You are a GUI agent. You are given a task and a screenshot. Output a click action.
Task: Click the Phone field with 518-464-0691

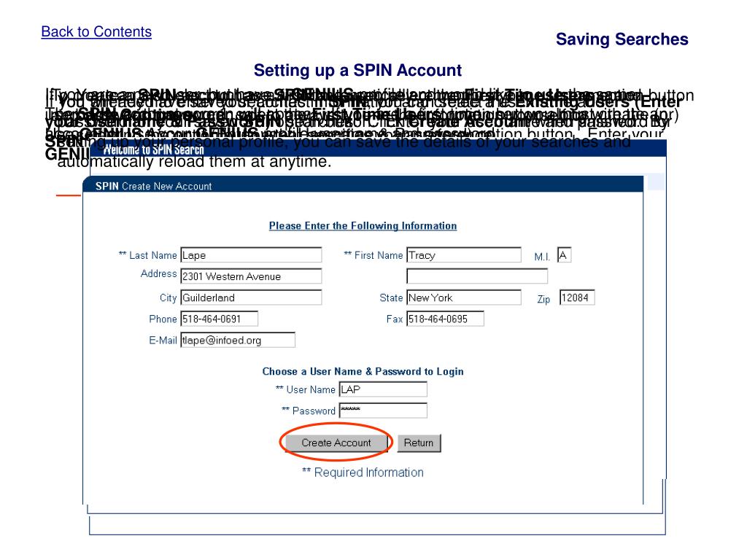pyautogui.click(x=219, y=319)
